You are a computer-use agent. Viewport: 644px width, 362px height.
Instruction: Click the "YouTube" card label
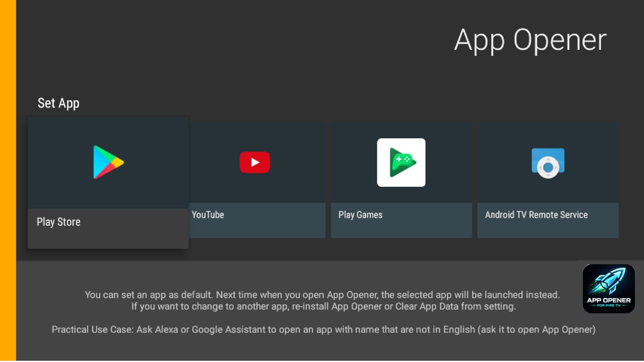208,215
